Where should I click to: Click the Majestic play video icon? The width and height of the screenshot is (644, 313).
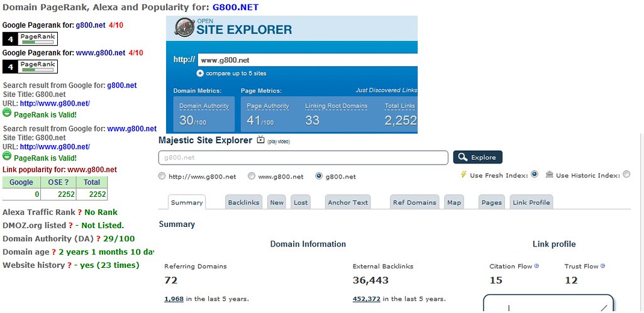260,140
